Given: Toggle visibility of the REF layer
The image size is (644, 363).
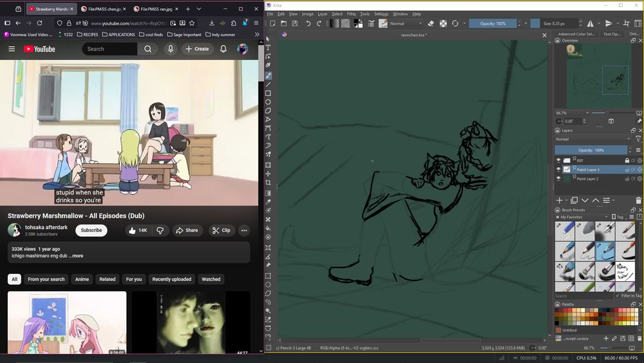Looking at the screenshot, I should tap(558, 161).
